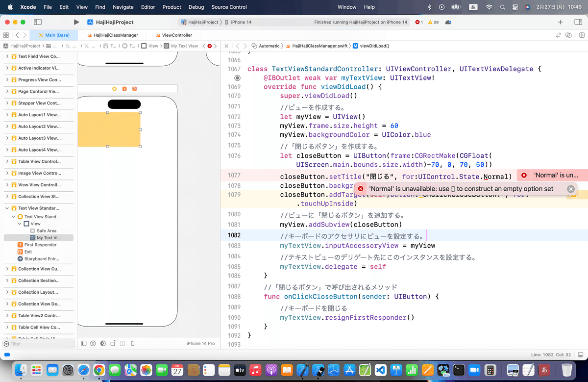The height and width of the screenshot is (382, 588).
Task: Toggle the navigator sidebar icon
Action: coord(38,22)
